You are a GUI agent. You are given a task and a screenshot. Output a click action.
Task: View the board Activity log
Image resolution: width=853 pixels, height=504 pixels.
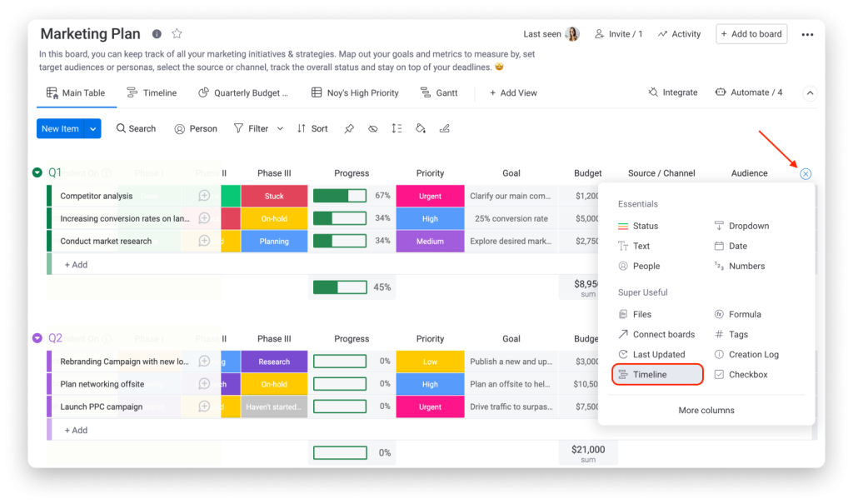click(679, 33)
